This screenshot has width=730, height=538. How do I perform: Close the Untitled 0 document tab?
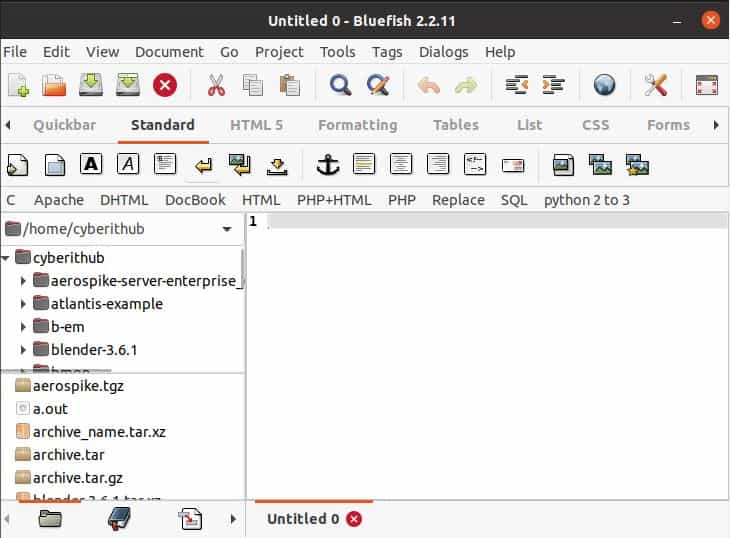pyautogui.click(x=354, y=518)
